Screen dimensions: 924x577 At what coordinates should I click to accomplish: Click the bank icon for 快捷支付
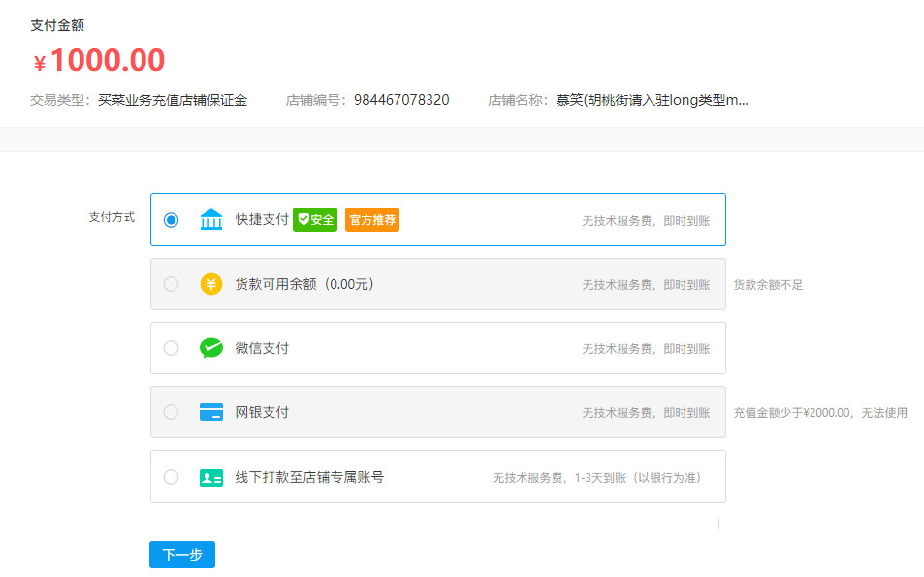[x=211, y=220]
